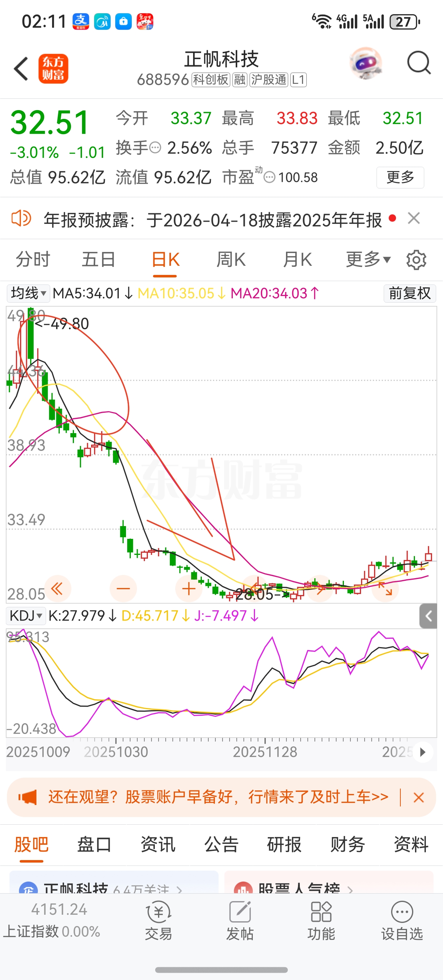The image size is (443, 980).
Task: Expand the 更多 chart period dropdown
Action: click(x=368, y=260)
